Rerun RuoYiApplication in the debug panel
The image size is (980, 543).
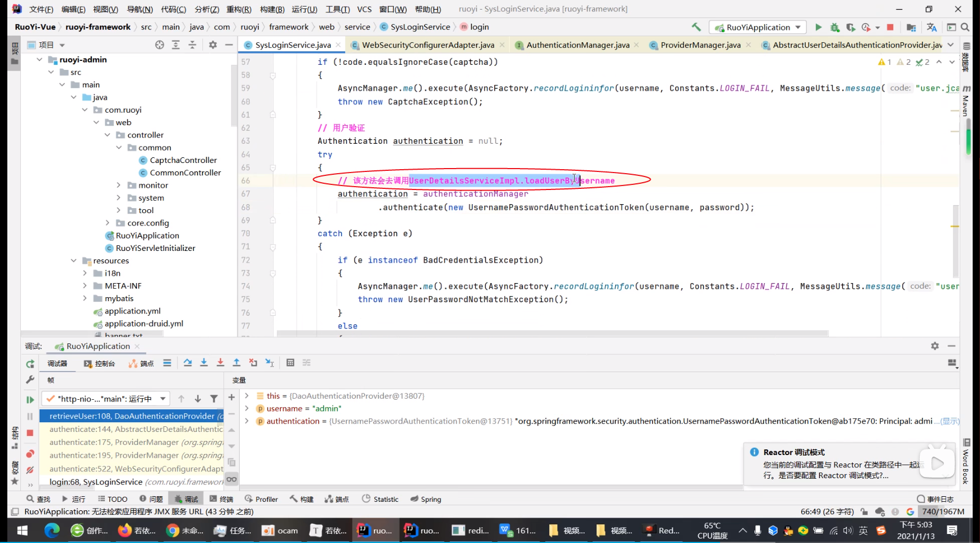pyautogui.click(x=30, y=364)
